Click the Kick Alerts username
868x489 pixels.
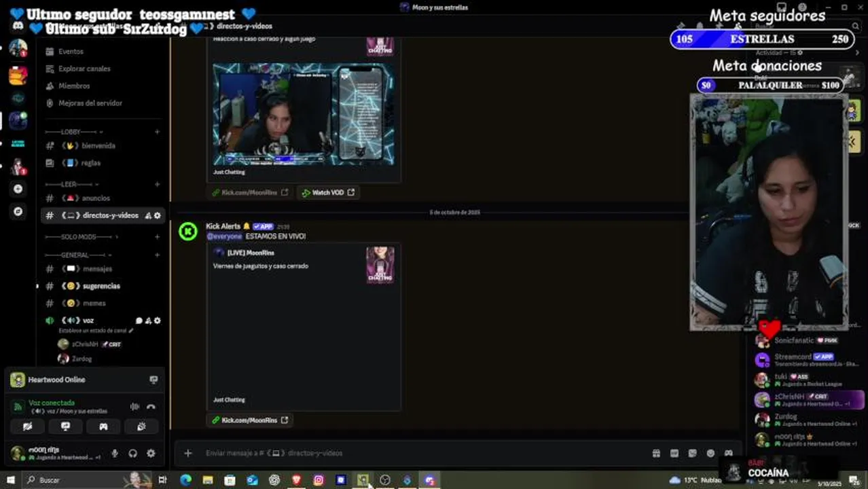(x=223, y=226)
